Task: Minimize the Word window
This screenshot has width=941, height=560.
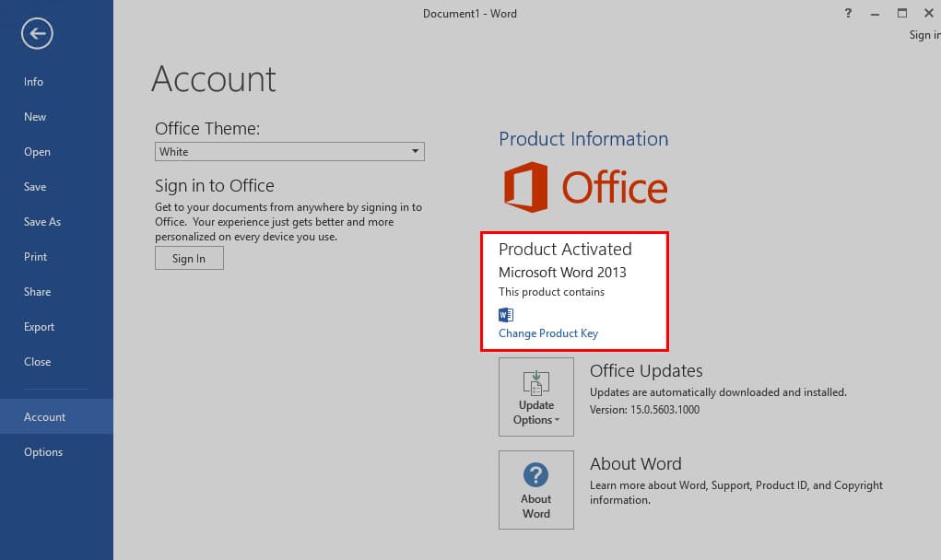Action: pyautogui.click(x=875, y=13)
